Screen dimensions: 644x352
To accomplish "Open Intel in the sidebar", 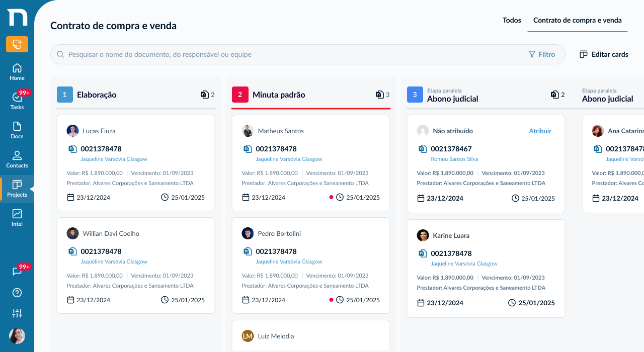I will coord(17,218).
